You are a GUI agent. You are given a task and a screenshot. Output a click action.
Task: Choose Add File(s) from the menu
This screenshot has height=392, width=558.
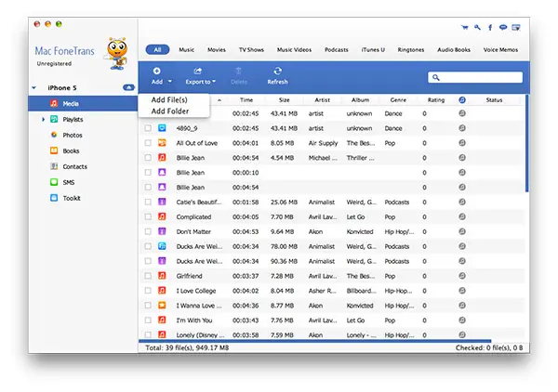(169, 100)
